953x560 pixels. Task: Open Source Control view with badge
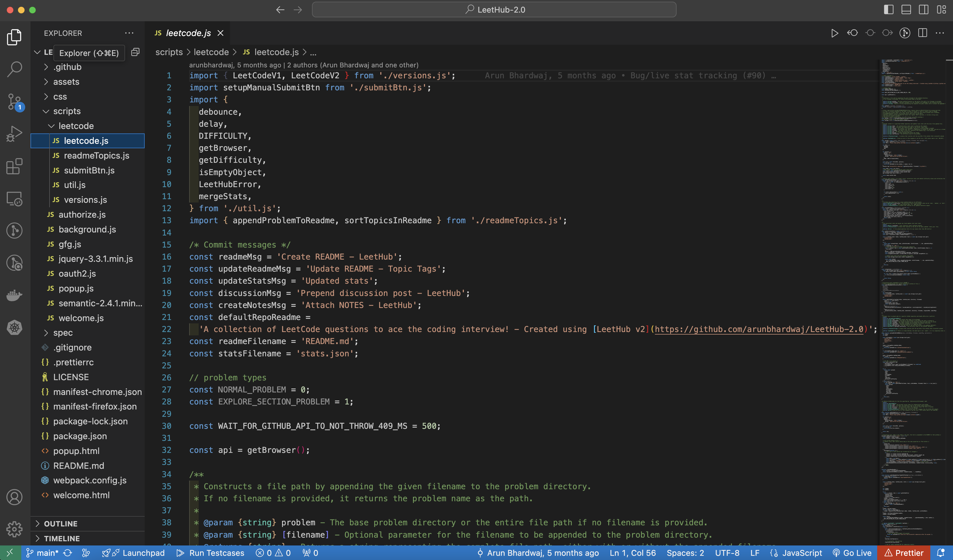[x=14, y=101]
